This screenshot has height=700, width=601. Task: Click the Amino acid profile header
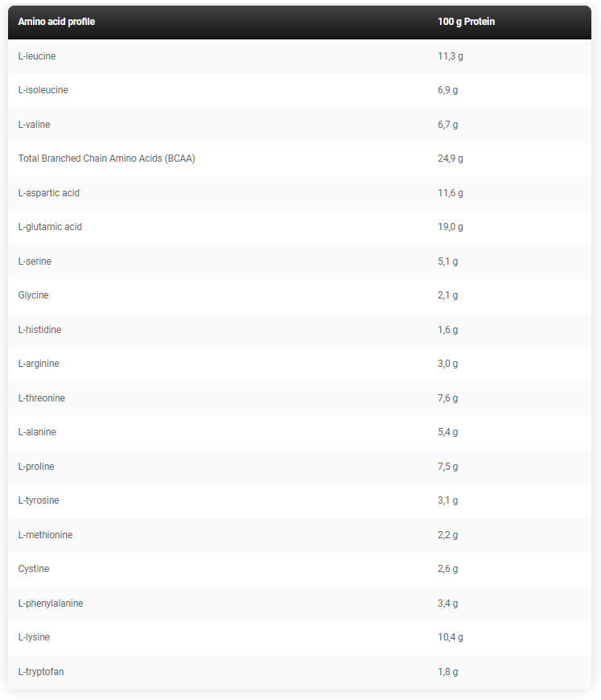tap(56, 22)
